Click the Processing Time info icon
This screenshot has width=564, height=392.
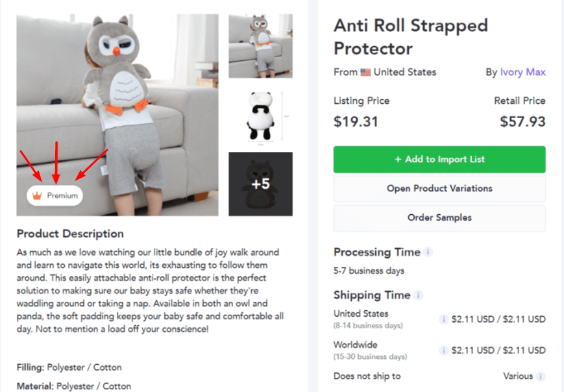pos(429,252)
